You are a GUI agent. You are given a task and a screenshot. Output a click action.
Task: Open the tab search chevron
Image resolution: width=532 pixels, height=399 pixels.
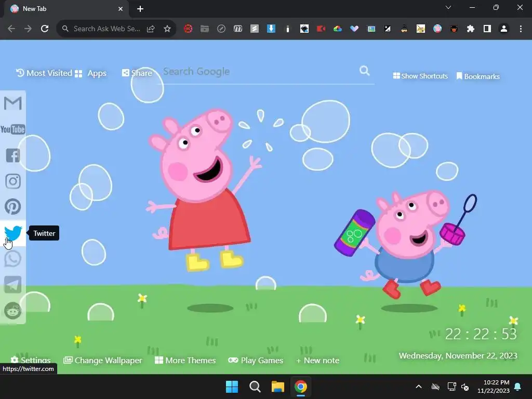click(448, 7)
